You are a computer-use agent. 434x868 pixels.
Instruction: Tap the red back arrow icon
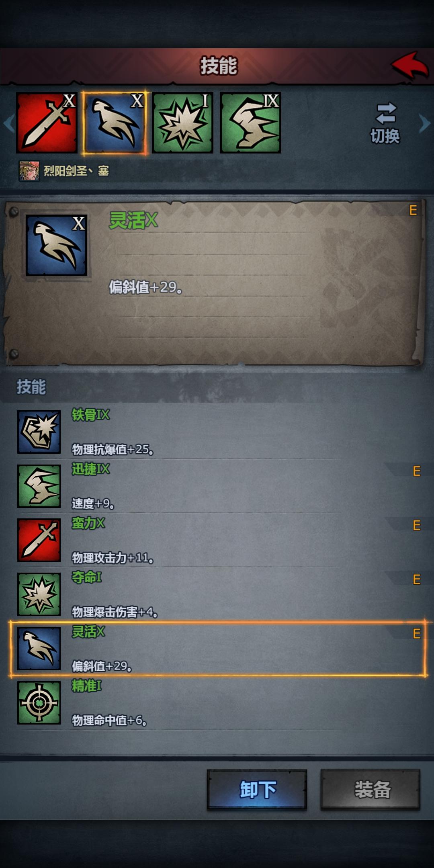click(409, 65)
